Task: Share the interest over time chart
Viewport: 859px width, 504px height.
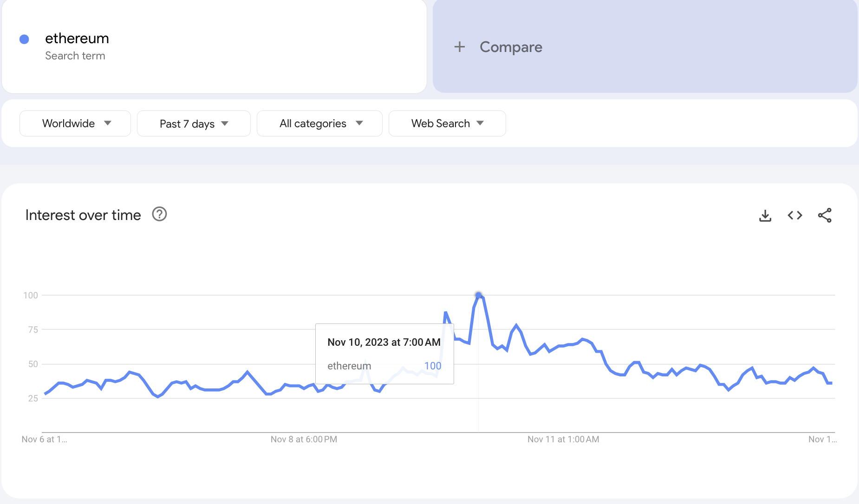Action: click(x=825, y=215)
